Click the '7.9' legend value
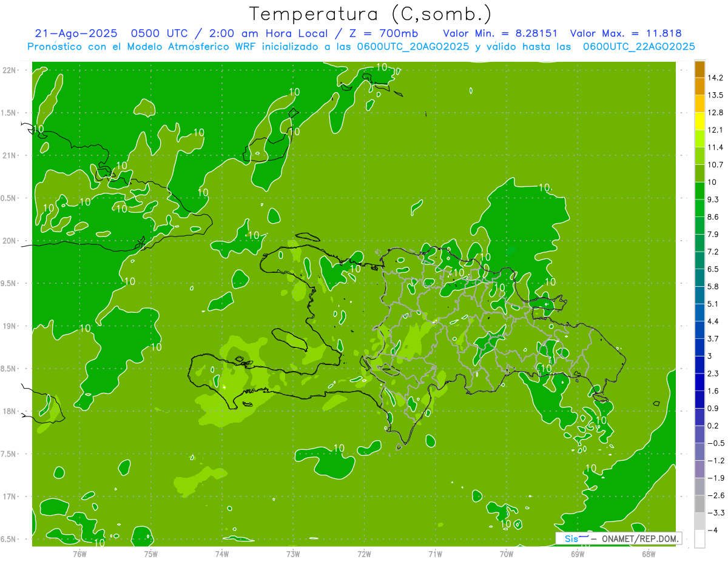This screenshot has width=728, height=562. tap(713, 235)
